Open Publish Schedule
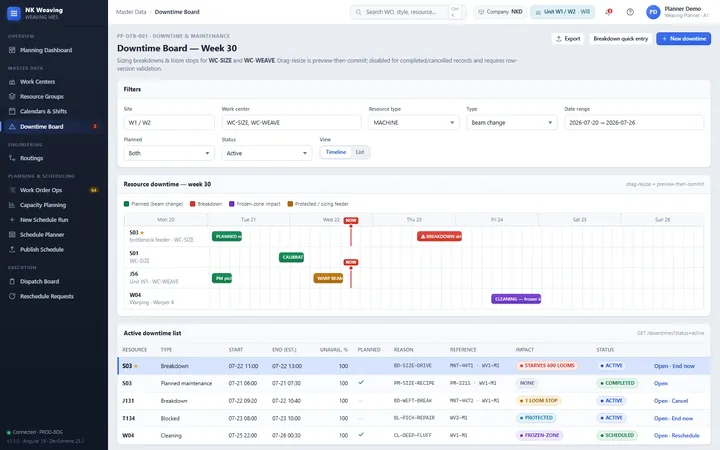The width and height of the screenshot is (720, 450). pyautogui.click(x=41, y=249)
